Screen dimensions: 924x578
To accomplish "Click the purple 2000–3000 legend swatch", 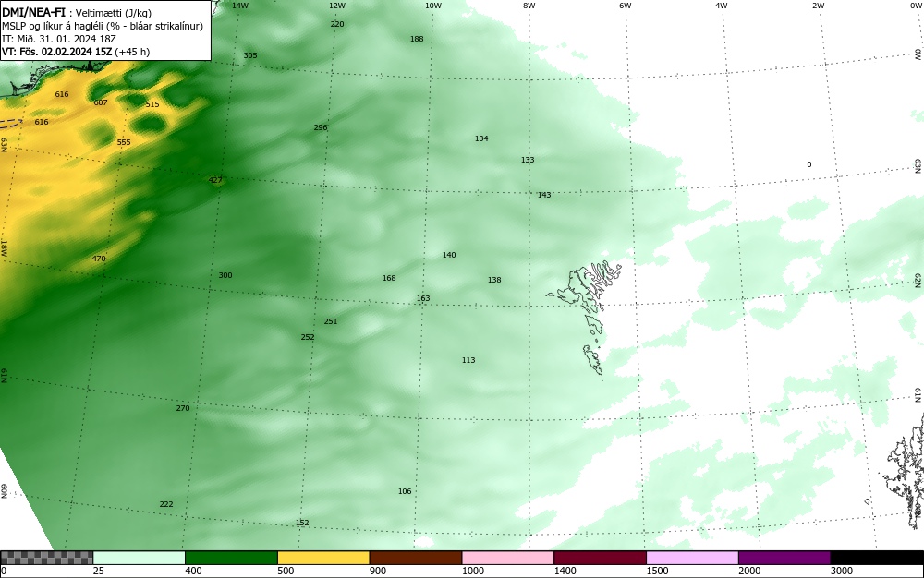I will (784, 558).
